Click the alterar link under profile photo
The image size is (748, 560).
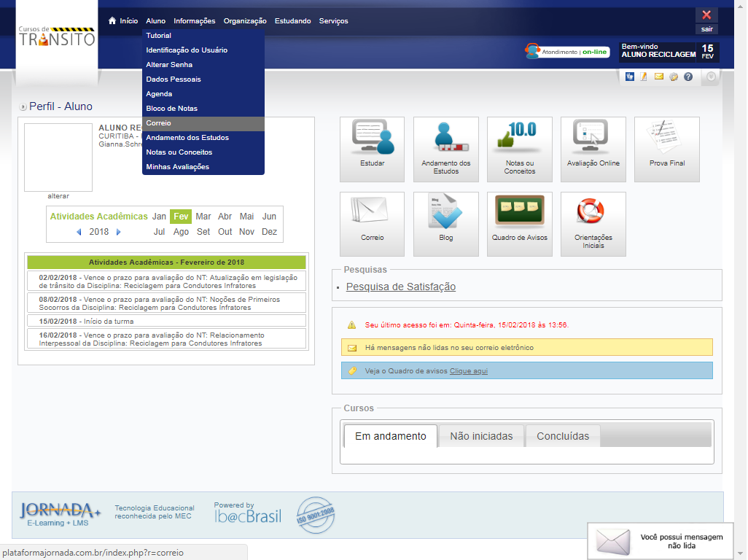pos(58,196)
